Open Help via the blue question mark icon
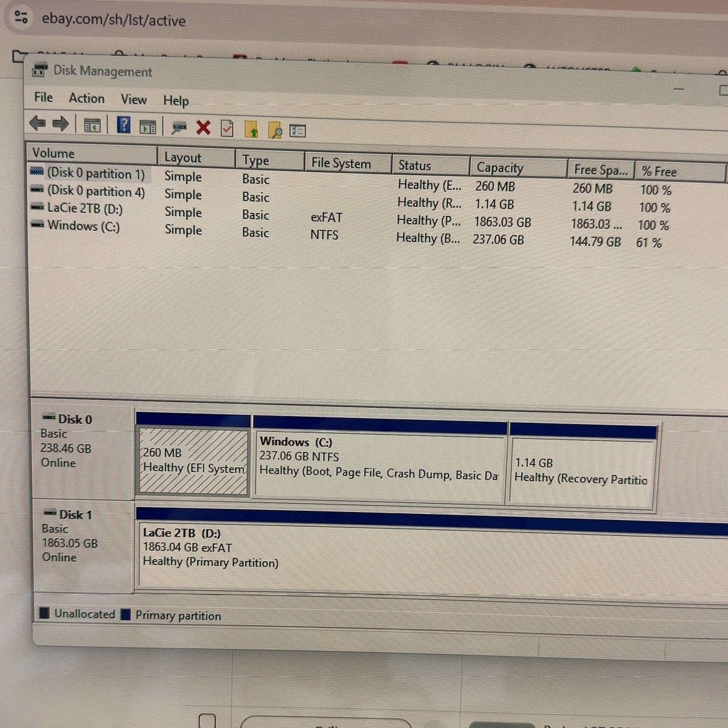Viewport: 728px width, 728px height. pos(124,125)
